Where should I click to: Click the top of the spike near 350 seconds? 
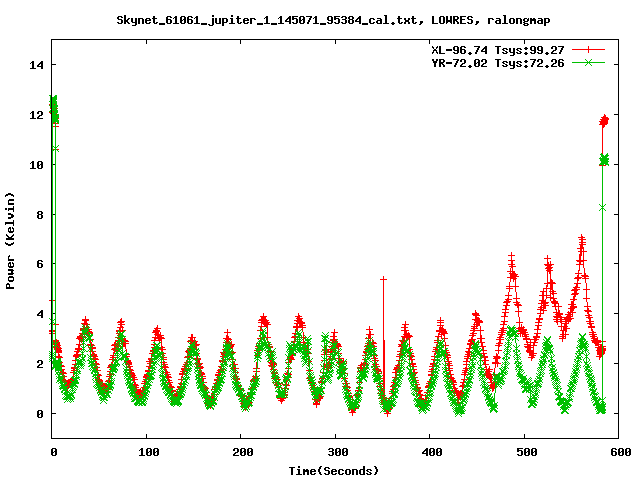[383, 279]
